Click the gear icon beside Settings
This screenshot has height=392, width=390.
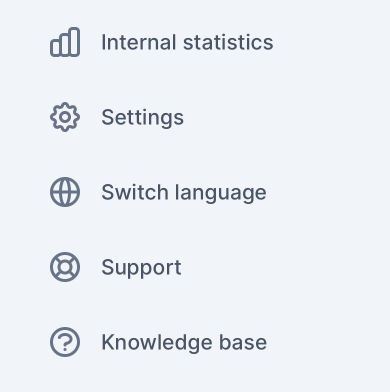(65, 117)
